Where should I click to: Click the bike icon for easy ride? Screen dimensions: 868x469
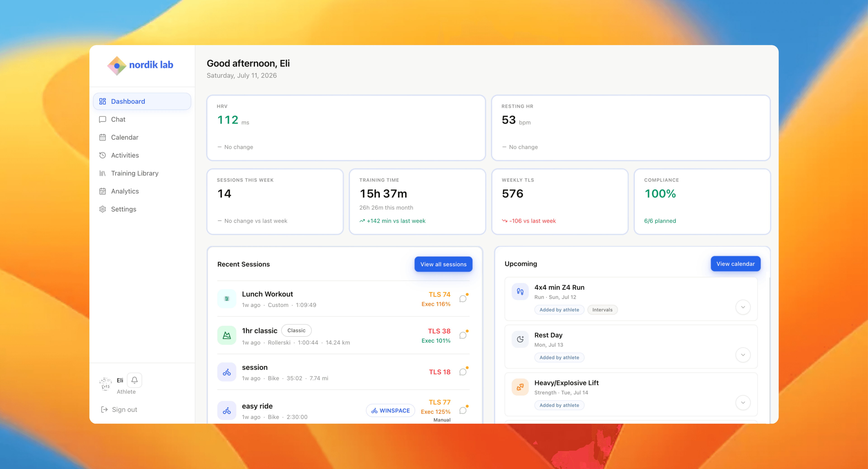click(227, 411)
